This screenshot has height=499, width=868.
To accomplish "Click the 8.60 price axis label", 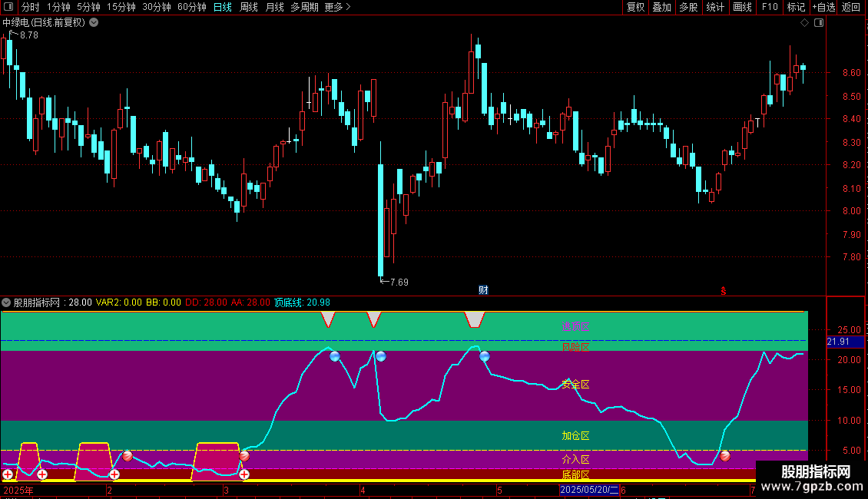I will pos(851,73).
